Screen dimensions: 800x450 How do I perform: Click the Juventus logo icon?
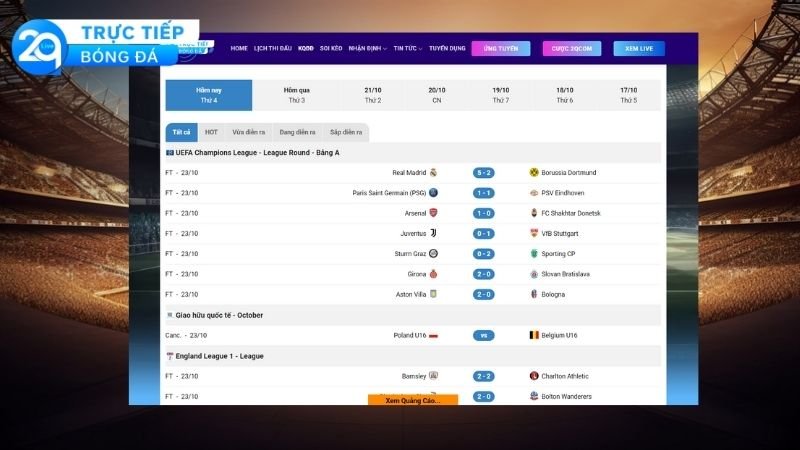pyautogui.click(x=433, y=233)
